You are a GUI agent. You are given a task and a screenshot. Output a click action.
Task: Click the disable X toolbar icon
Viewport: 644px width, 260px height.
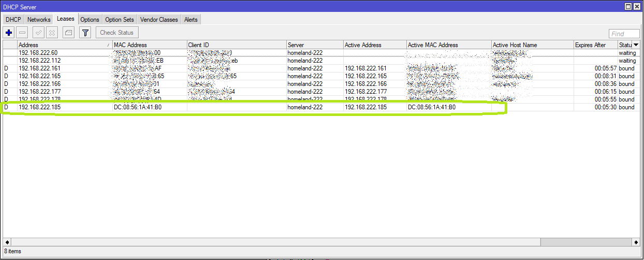pos(52,33)
